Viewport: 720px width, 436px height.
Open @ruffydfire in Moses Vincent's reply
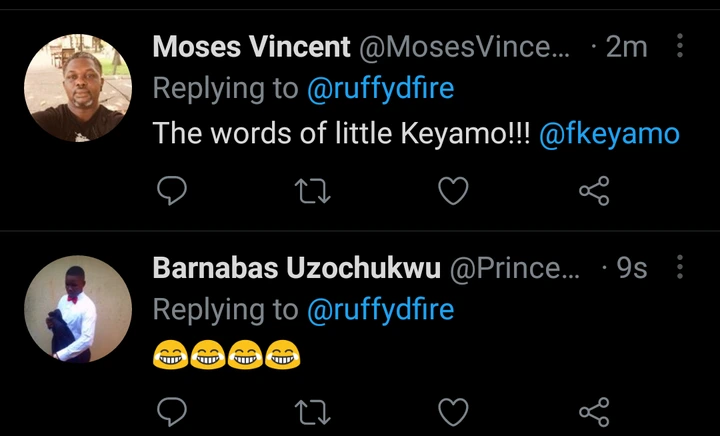click(x=380, y=89)
